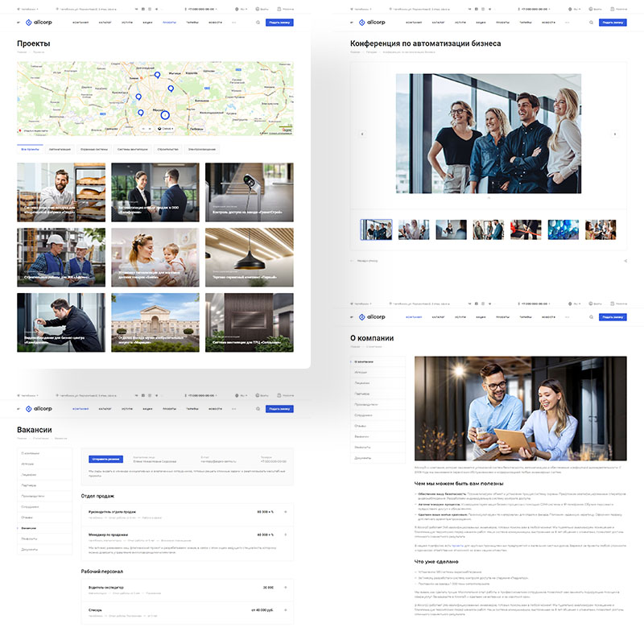Click the Отправить резюме button
Screen dimensions: 644x644
pyautogui.click(x=105, y=458)
